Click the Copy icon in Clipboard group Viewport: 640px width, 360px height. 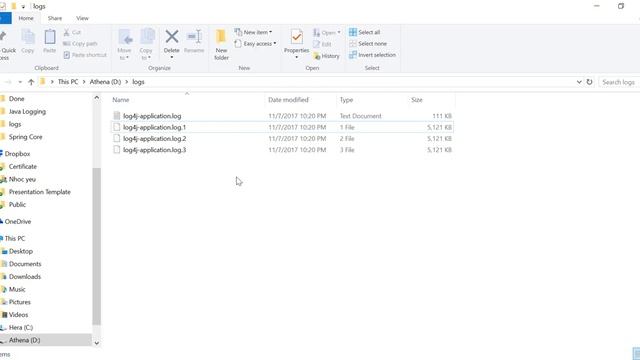pos(28,37)
